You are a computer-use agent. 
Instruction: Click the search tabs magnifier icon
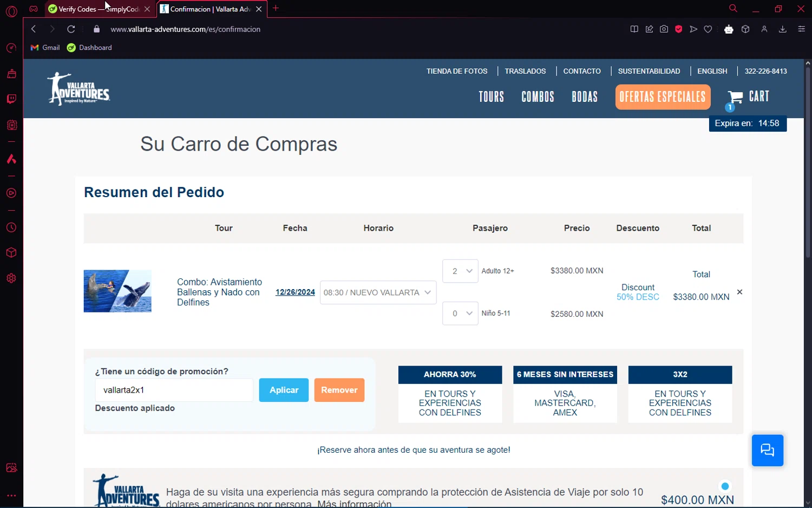click(x=733, y=9)
